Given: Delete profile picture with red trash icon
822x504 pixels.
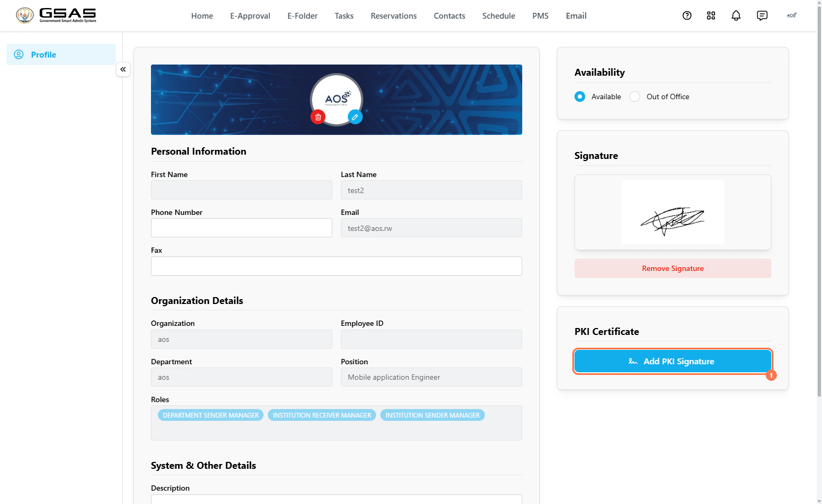Looking at the screenshot, I should coord(318,117).
